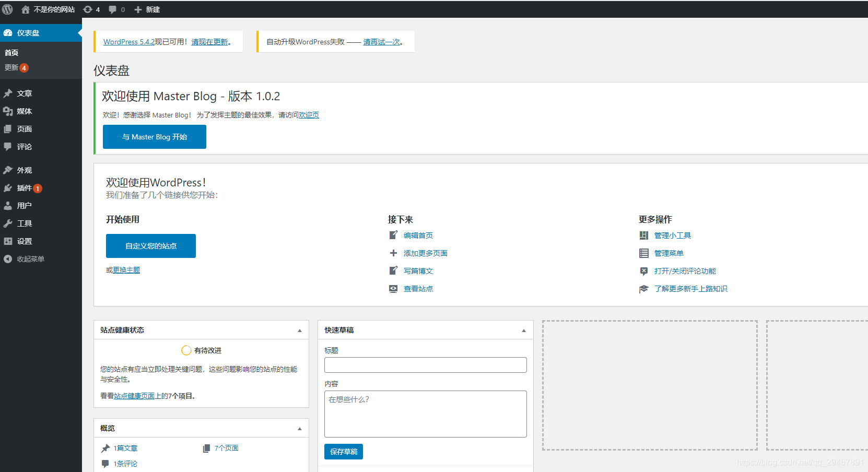Image resolution: width=868 pixels, height=472 pixels.
Task: Click the plus icon beside 添加更多页面
Action: [x=393, y=253]
